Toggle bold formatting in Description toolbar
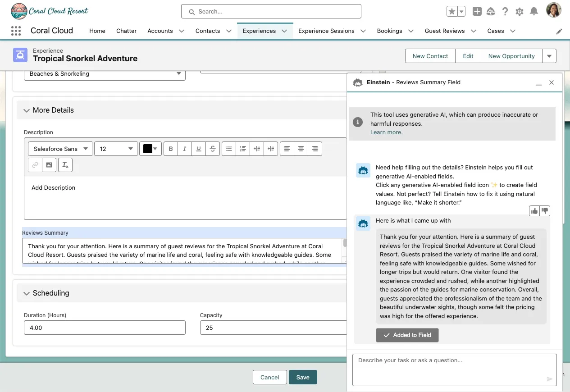This screenshot has width=570, height=392. pyautogui.click(x=171, y=149)
